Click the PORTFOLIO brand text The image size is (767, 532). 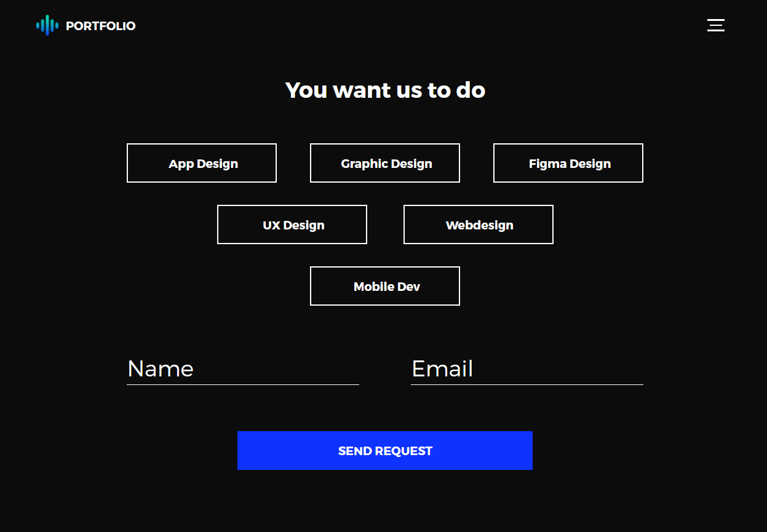(x=100, y=26)
